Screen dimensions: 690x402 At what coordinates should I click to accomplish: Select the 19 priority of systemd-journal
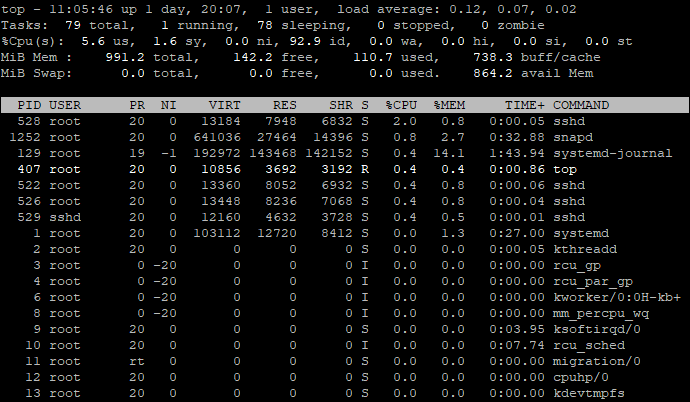pyautogui.click(x=137, y=153)
